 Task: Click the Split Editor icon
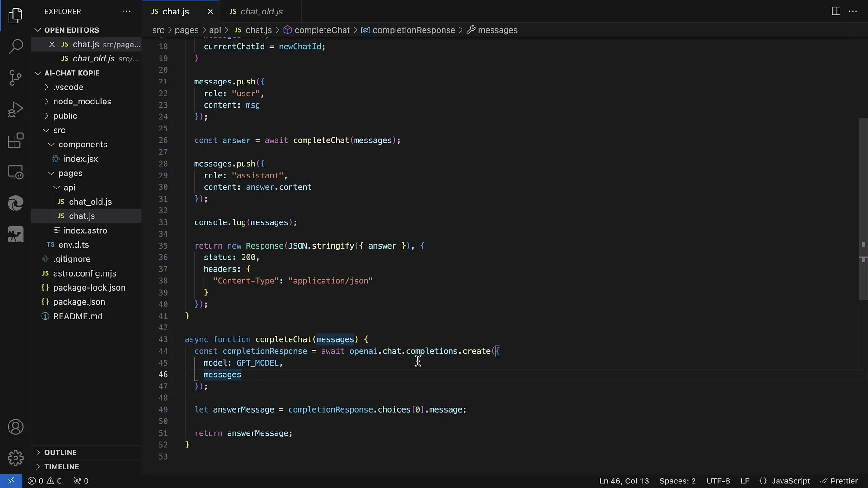(836, 11)
